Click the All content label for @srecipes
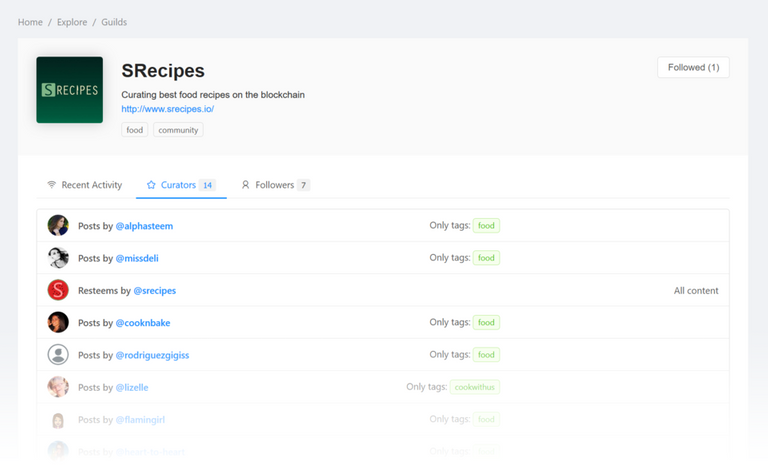This screenshot has height=468, width=768. 696,291
